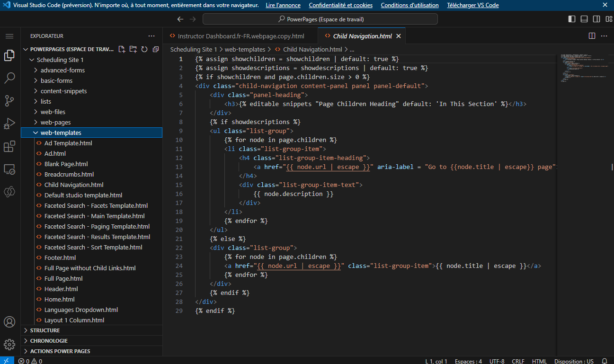Toggle the primary side bar visibility
Screen dimensions: 614x364
(571, 18)
